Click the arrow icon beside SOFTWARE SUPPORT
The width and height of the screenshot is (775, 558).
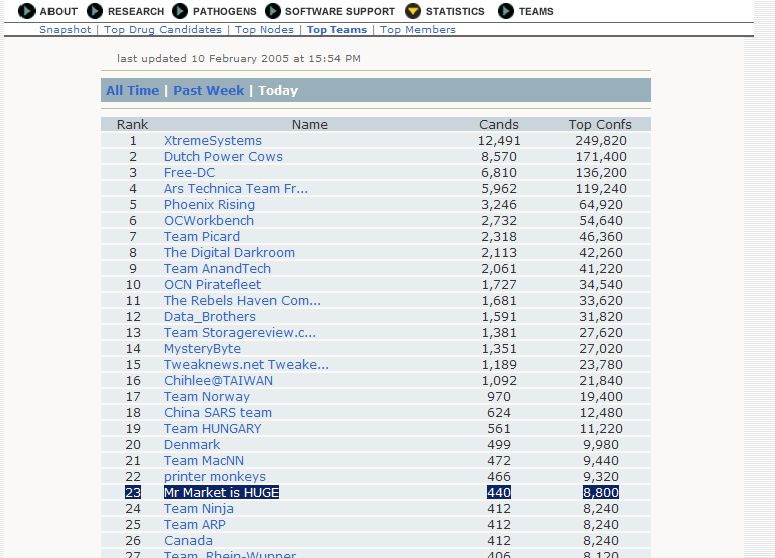pyautogui.click(x=273, y=11)
